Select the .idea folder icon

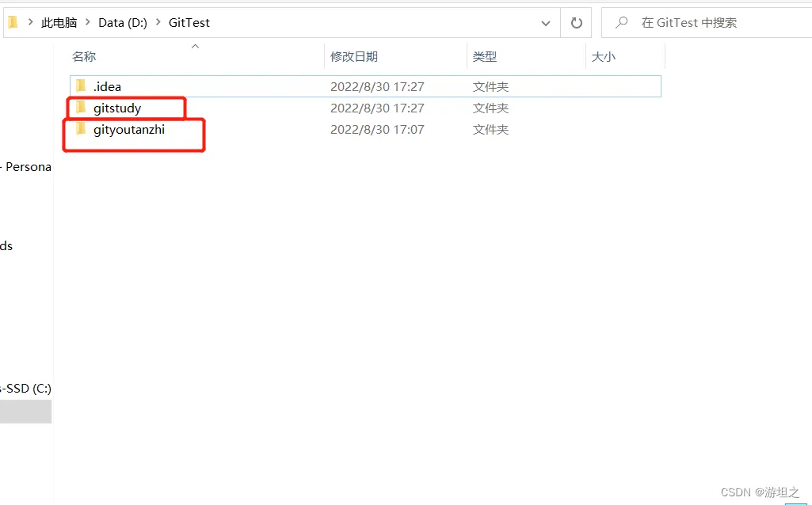(x=81, y=86)
